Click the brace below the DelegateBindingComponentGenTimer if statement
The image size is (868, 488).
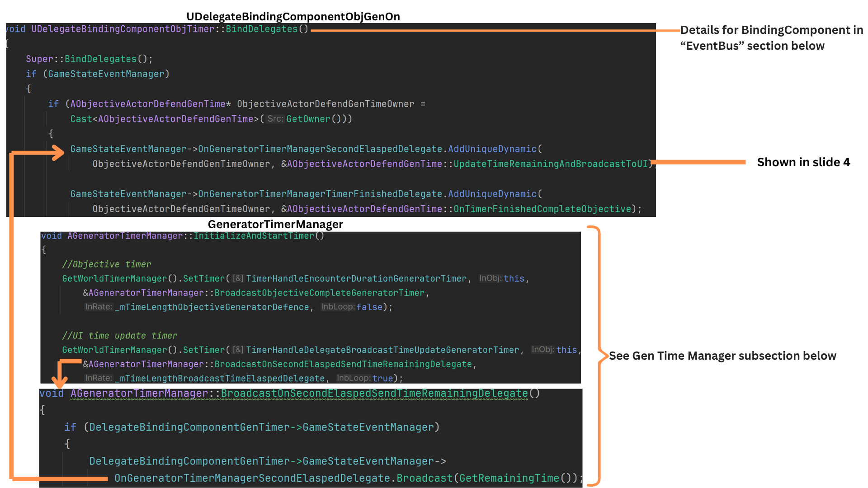pos(67,444)
